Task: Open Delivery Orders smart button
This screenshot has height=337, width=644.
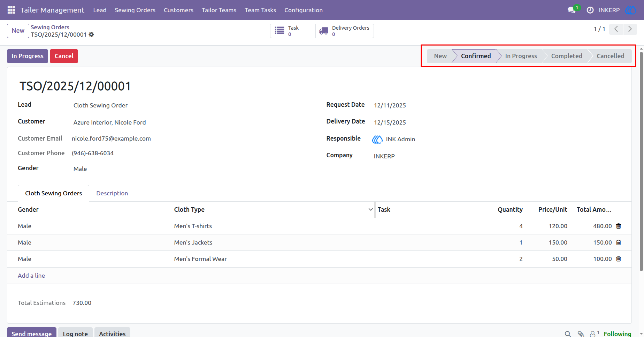Action: click(x=345, y=31)
